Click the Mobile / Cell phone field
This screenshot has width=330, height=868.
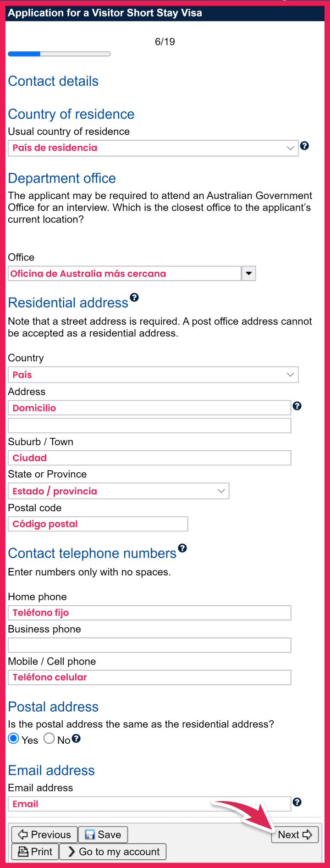coord(149,677)
